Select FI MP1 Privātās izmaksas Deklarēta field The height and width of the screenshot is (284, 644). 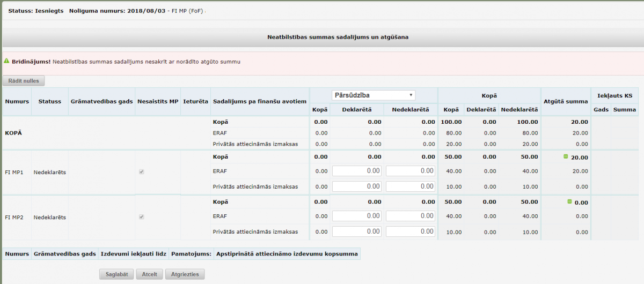coord(357,186)
